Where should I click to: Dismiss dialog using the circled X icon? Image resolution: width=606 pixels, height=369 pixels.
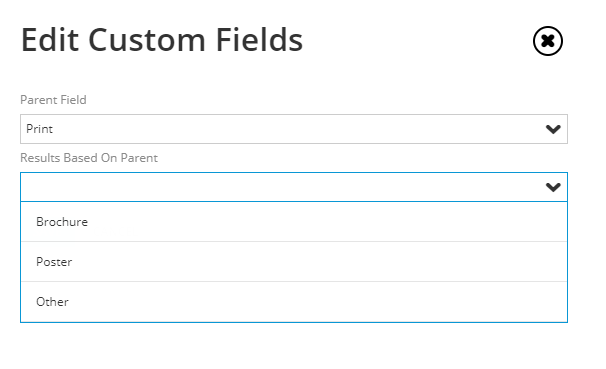(548, 41)
